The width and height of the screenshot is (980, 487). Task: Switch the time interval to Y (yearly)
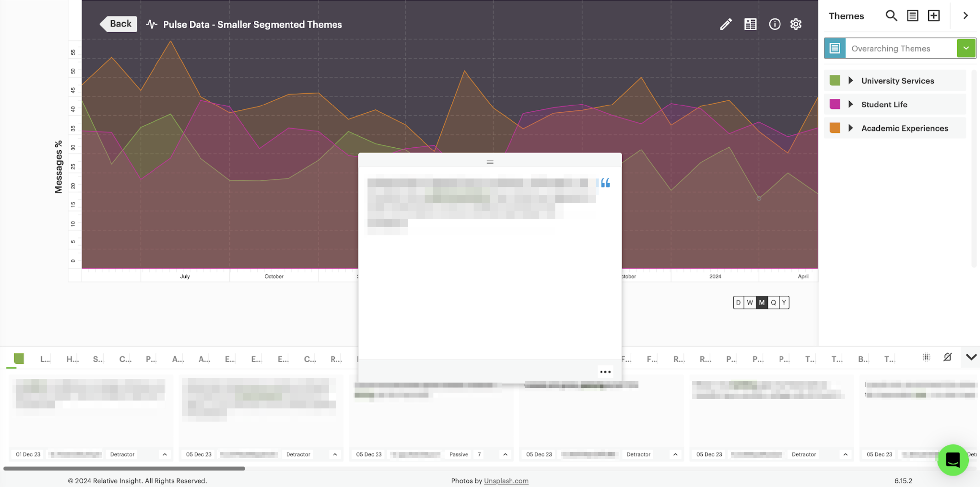[784, 303]
